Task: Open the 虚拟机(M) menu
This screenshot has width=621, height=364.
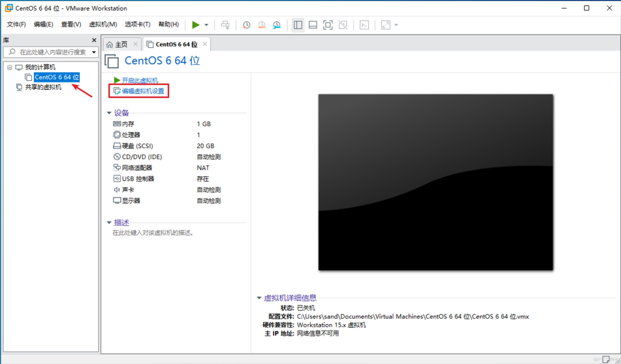Action: tap(103, 25)
